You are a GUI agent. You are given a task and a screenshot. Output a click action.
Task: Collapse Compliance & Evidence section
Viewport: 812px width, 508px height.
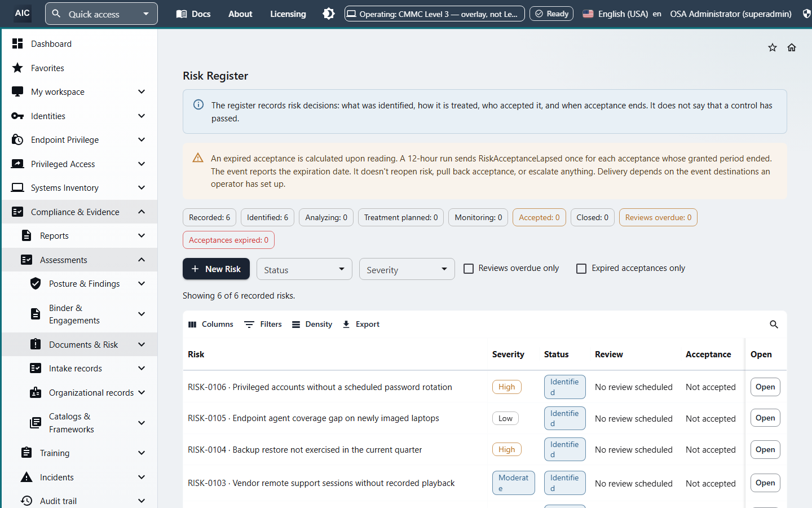pyautogui.click(x=80, y=212)
